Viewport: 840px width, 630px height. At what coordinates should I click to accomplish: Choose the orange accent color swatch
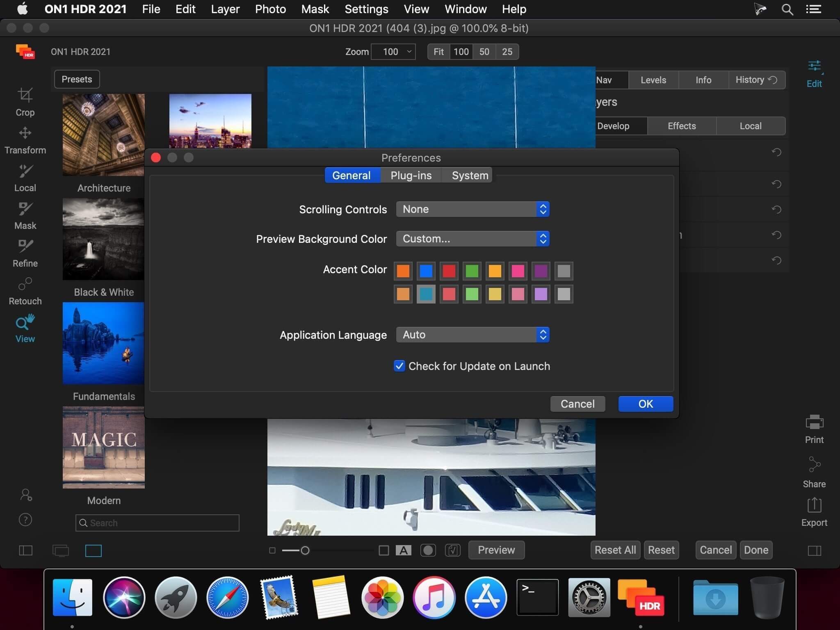pyautogui.click(x=403, y=271)
